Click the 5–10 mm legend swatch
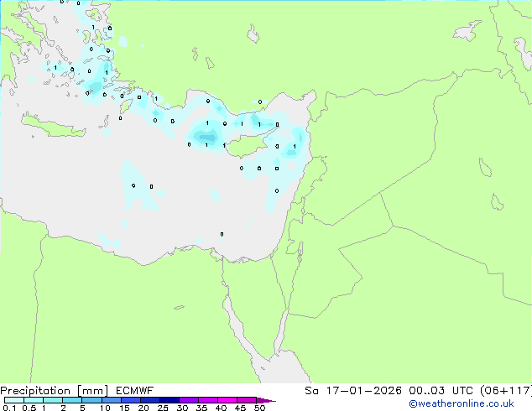532x411 pixels. click(x=91, y=400)
